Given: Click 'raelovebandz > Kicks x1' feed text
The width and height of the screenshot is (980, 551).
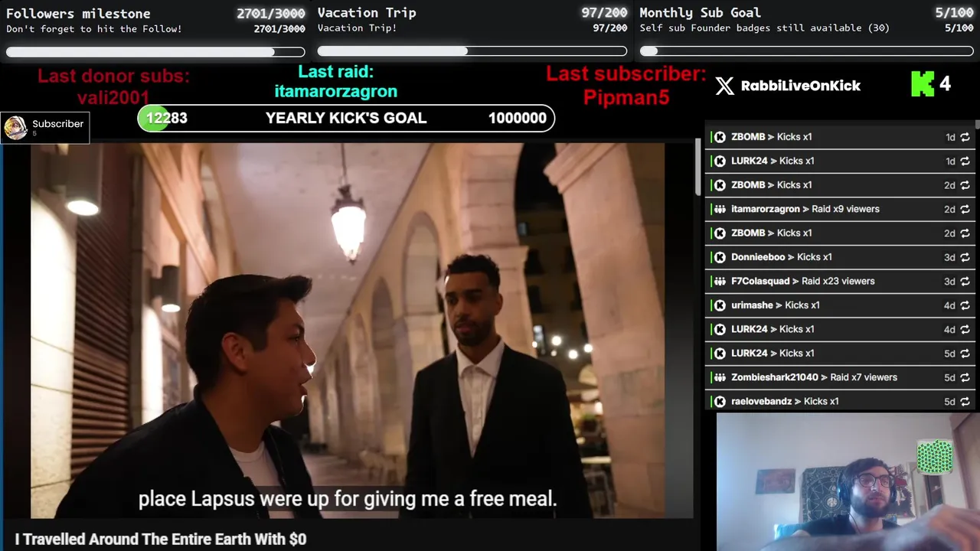Looking at the screenshot, I should coord(785,401).
